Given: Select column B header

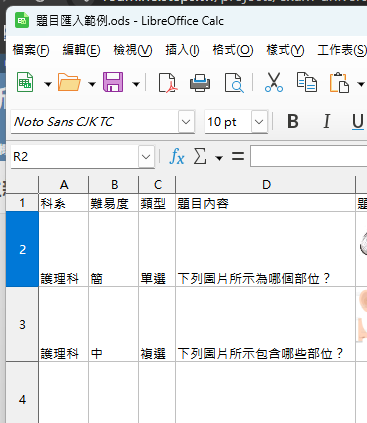Looking at the screenshot, I should coord(114,185).
